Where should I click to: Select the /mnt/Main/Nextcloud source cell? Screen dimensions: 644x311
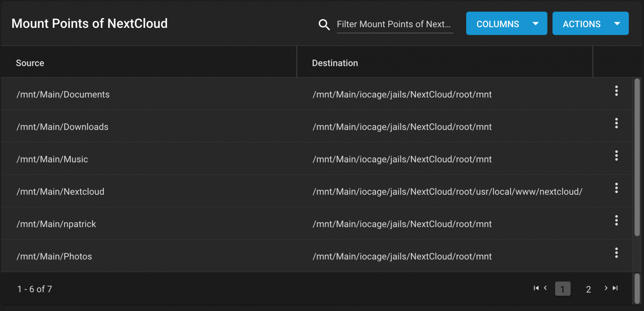pyautogui.click(x=60, y=191)
